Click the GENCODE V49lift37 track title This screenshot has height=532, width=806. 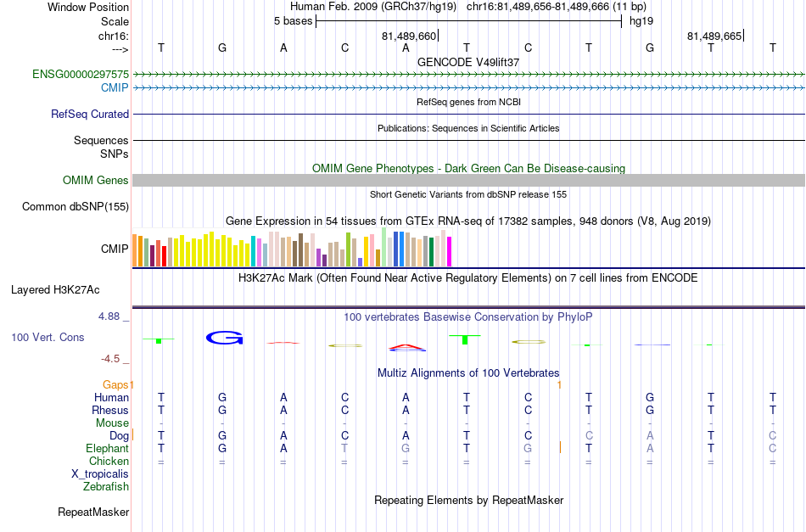point(468,62)
